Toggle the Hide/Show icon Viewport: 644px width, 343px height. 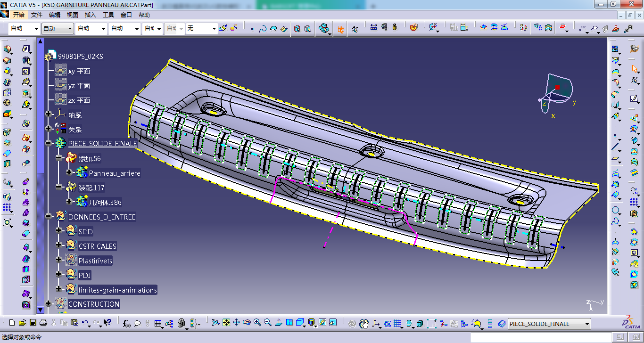tap(322, 323)
